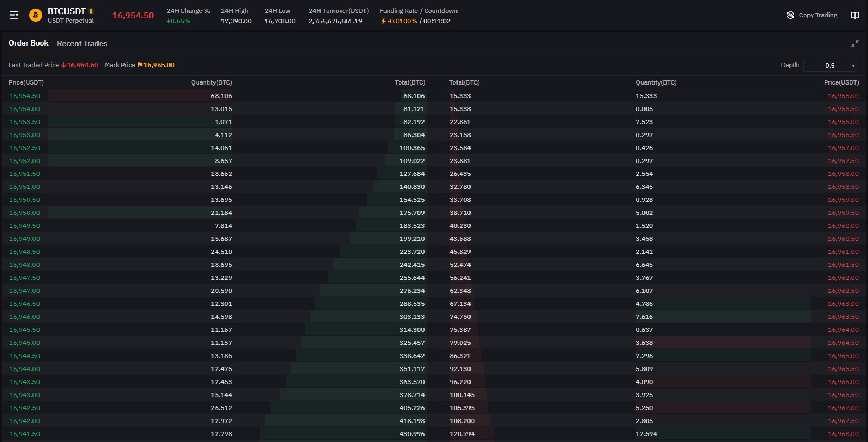Select ask price 16,955.50
The image size is (868, 442).
pos(843,109)
